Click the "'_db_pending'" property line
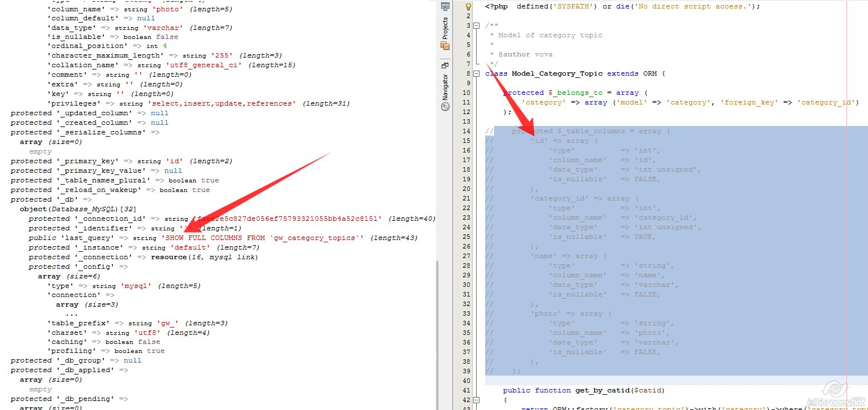Viewport: 868px width, 410px height. pyautogui.click(x=69, y=399)
